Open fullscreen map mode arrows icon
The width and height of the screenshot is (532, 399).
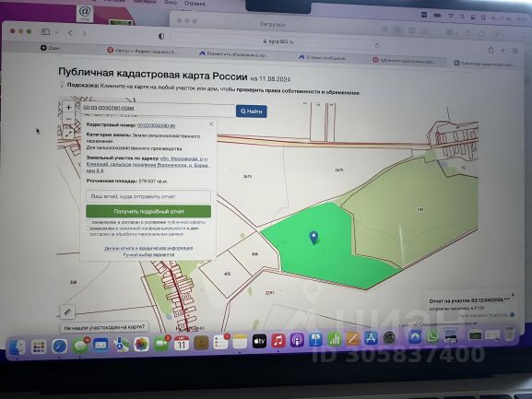coord(68,134)
